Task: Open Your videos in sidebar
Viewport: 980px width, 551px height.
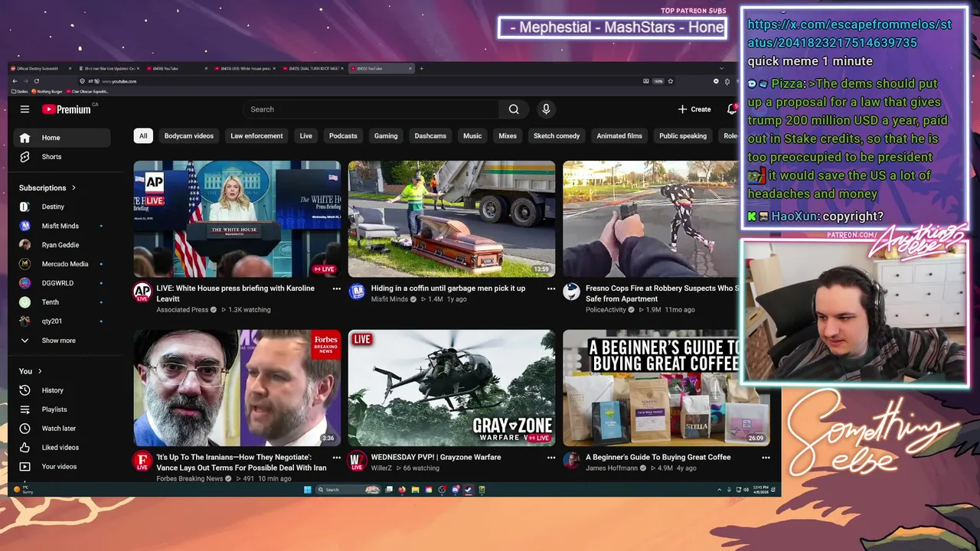Action: pyautogui.click(x=62, y=467)
